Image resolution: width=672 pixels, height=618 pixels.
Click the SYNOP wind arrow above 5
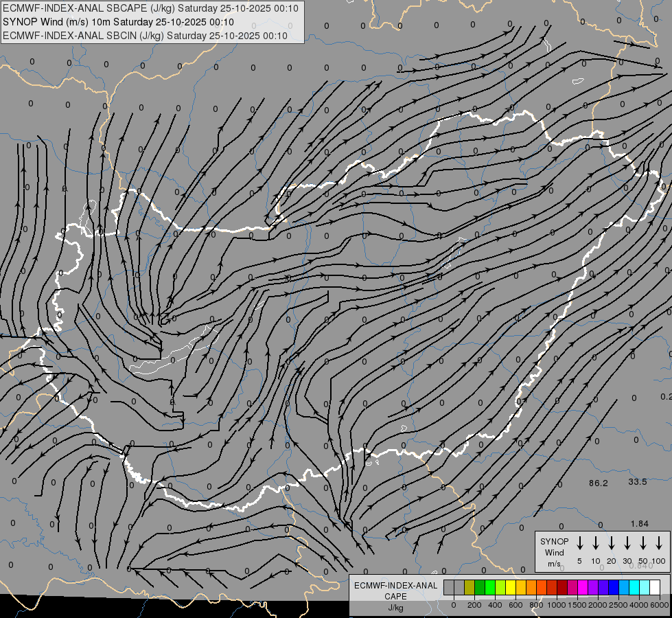580,543
